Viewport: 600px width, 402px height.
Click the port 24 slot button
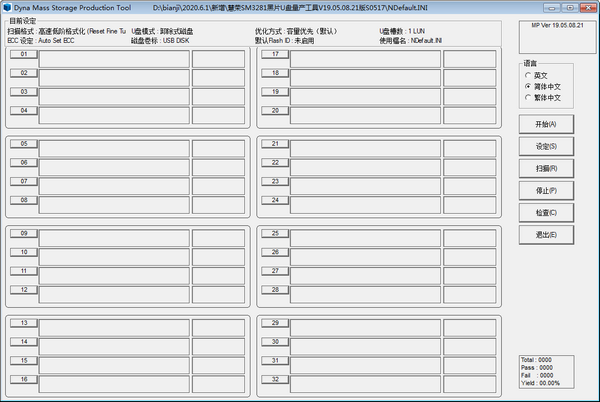point(275,199)
